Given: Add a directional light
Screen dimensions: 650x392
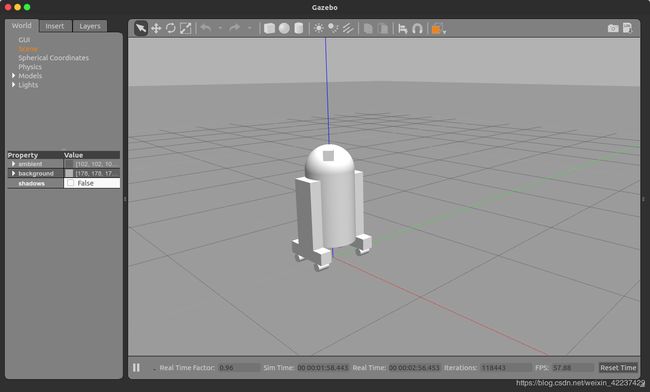Looking at the screenshot, I should [348, 28].
